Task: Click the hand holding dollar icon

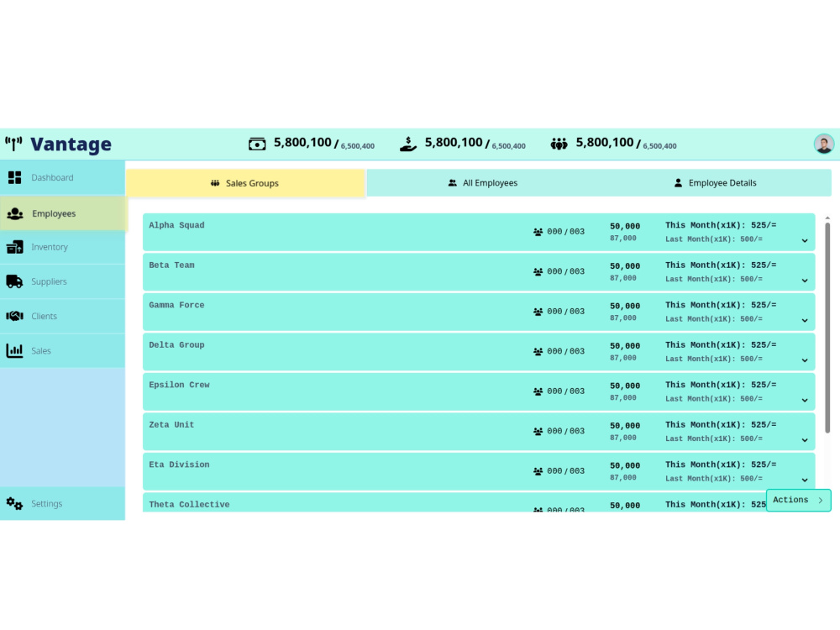Action: [x=408, y=144]
